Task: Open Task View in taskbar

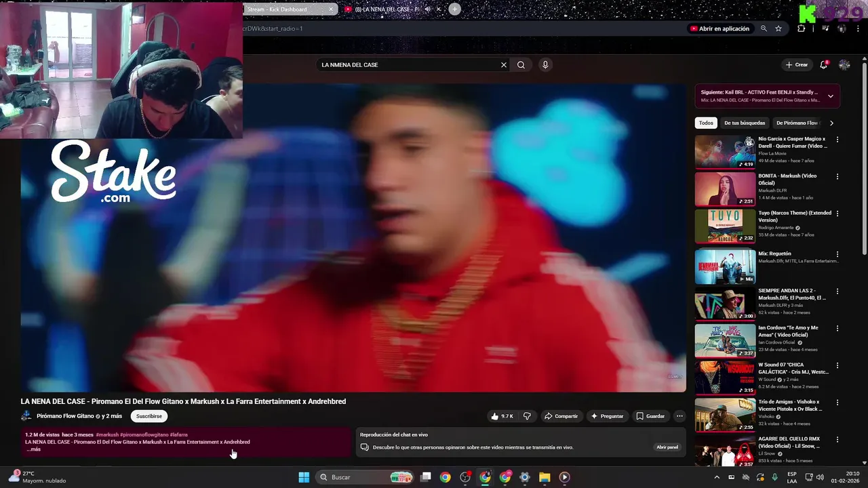Action: pyautogui.click(x=426, y=477)
